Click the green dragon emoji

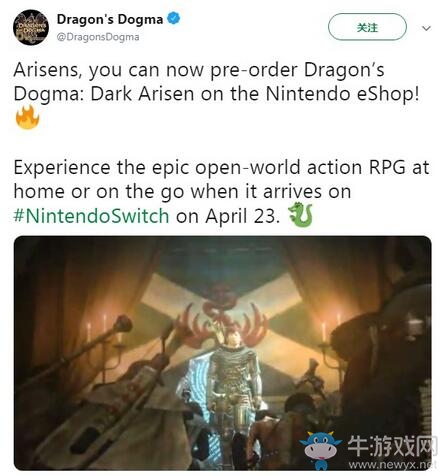[x=301, y=215]
